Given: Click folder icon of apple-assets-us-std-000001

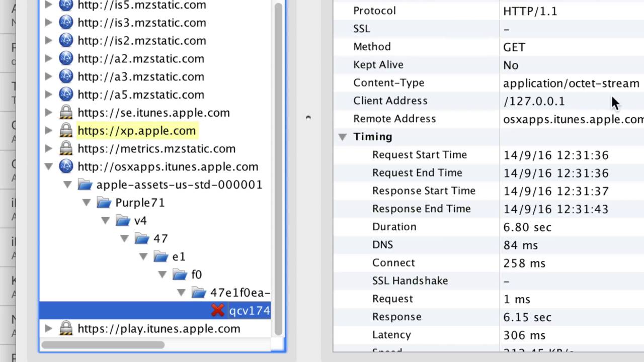Looking at the screenshot, I should pos(85,185).
